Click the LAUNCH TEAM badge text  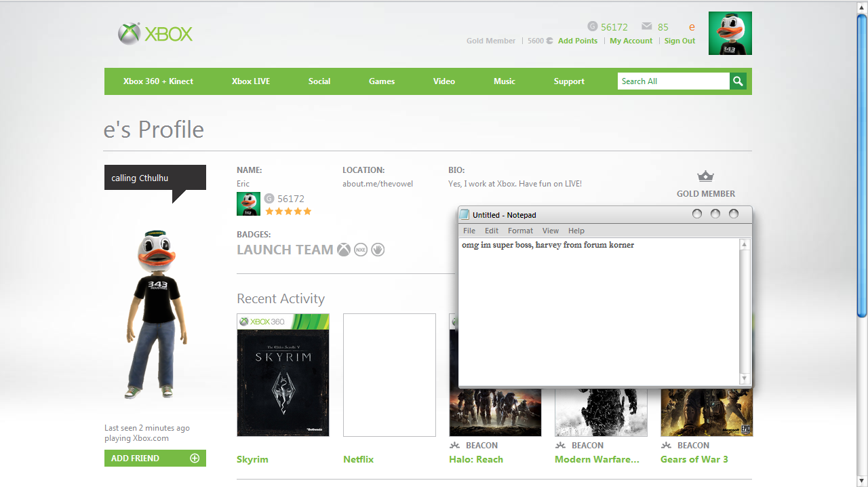pos(285,250)
